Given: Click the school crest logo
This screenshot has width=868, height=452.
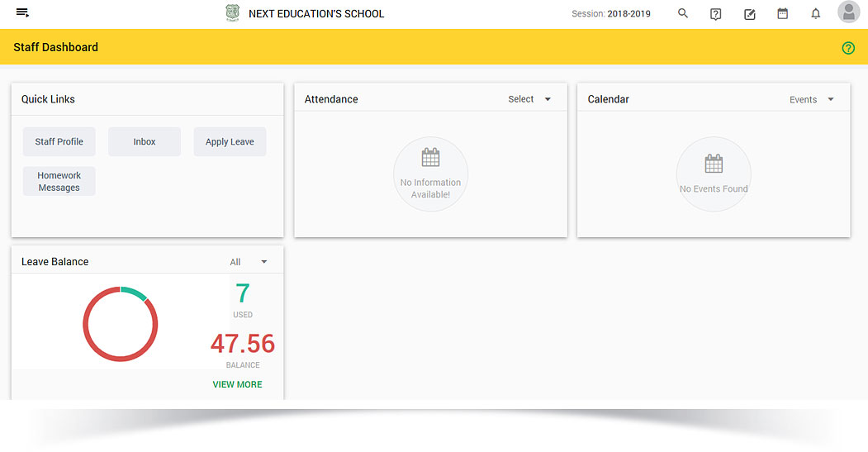Looking at the screenshot, I should coord(233,13).
